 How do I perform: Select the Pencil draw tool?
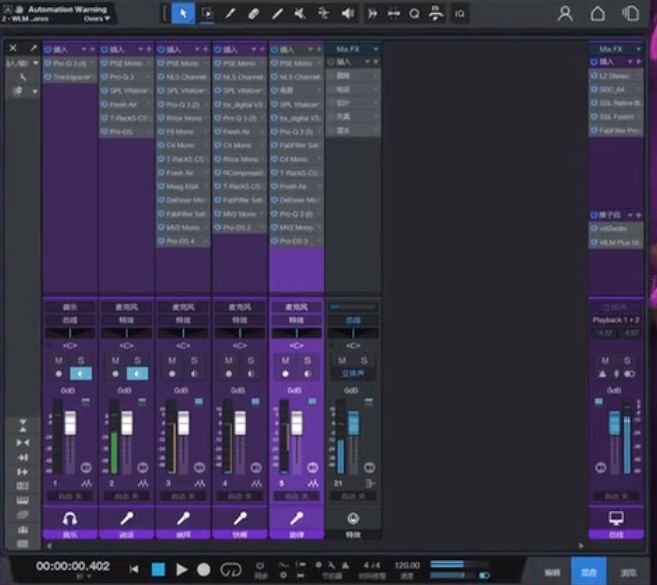[x=231, y=13]
